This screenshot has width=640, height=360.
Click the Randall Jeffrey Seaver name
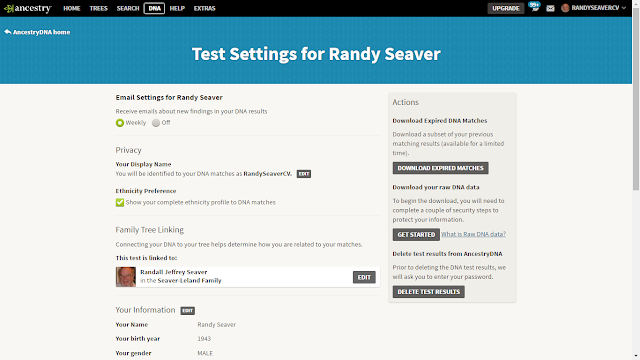pos(173,272)
